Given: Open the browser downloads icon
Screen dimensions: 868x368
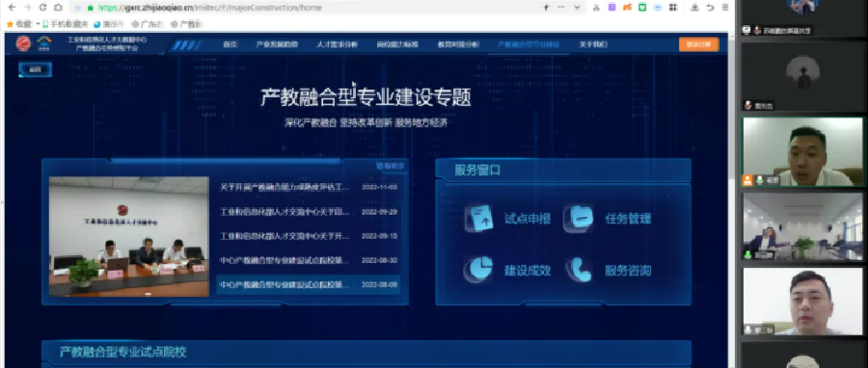Looking at the screenshot, I should point(694,8).
